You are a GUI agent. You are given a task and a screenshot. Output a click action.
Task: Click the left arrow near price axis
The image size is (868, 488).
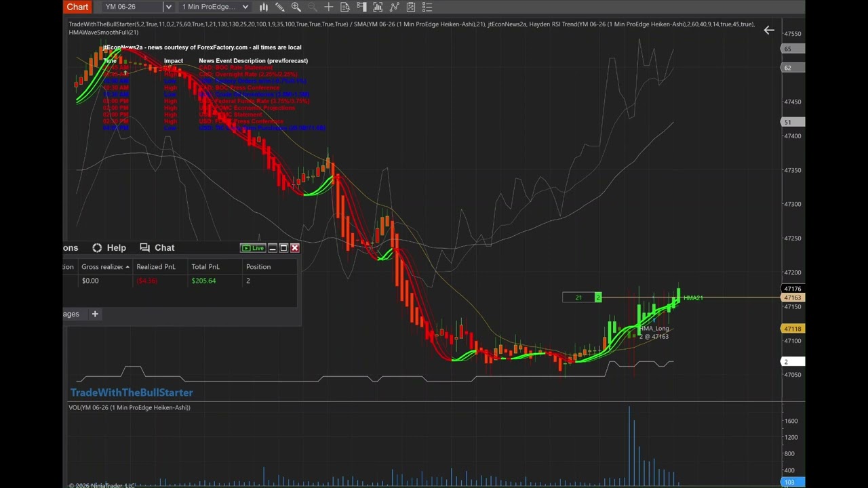[769, 30]
